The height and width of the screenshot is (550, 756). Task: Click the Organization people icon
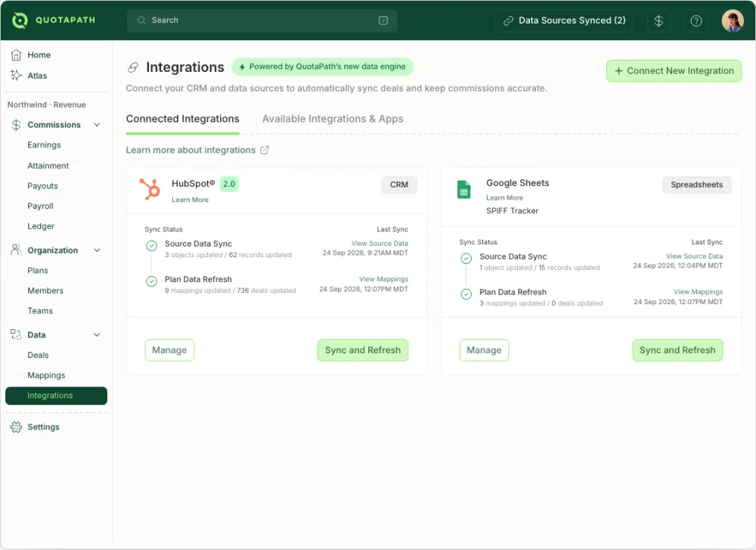(x=17, y=250)
